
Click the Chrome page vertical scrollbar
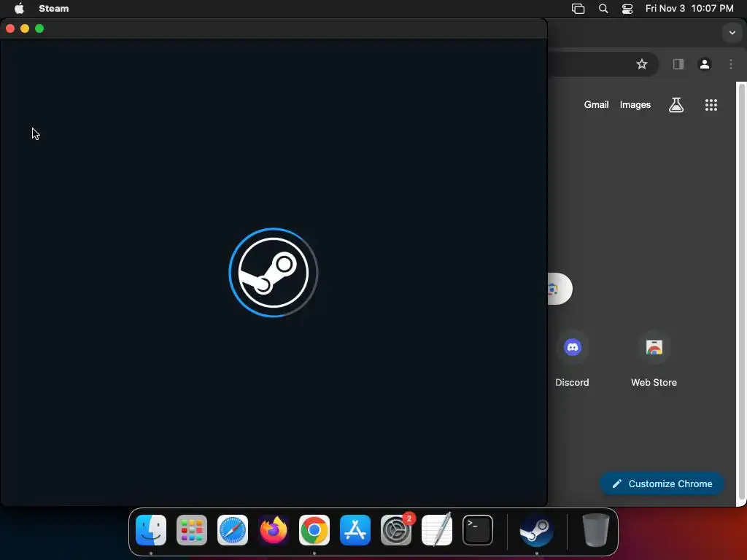741,292
